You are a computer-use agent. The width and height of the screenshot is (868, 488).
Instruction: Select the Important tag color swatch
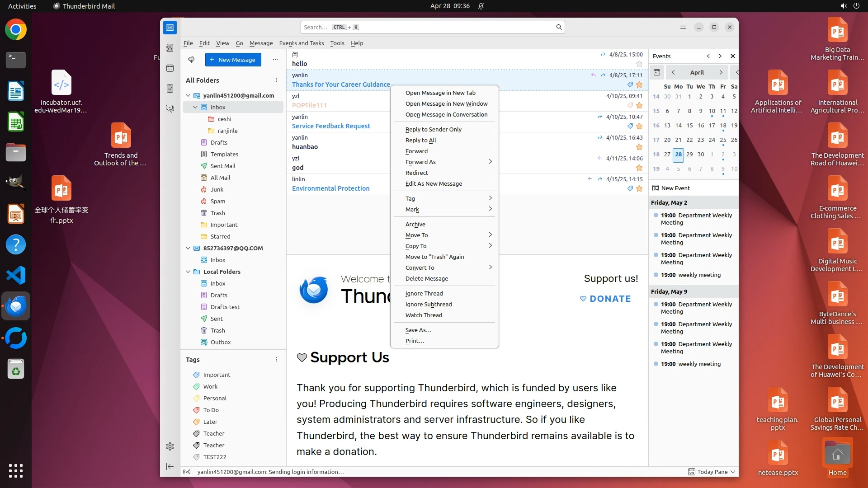196,375
